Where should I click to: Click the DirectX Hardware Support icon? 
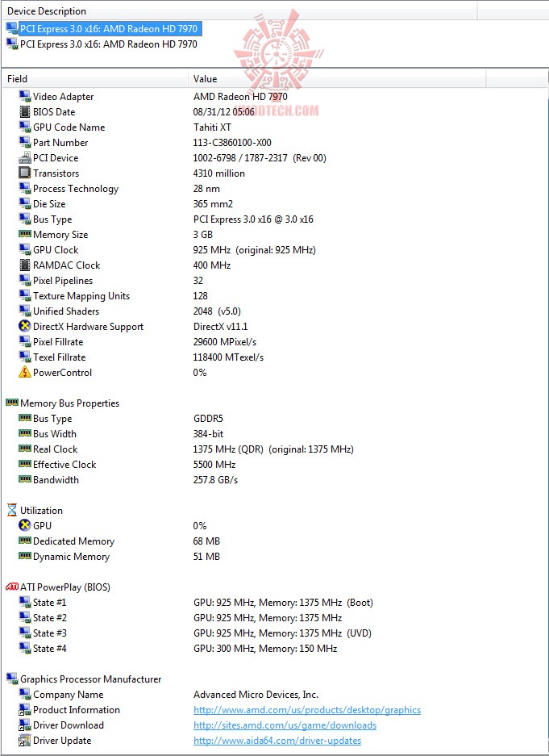pos(24,327)
